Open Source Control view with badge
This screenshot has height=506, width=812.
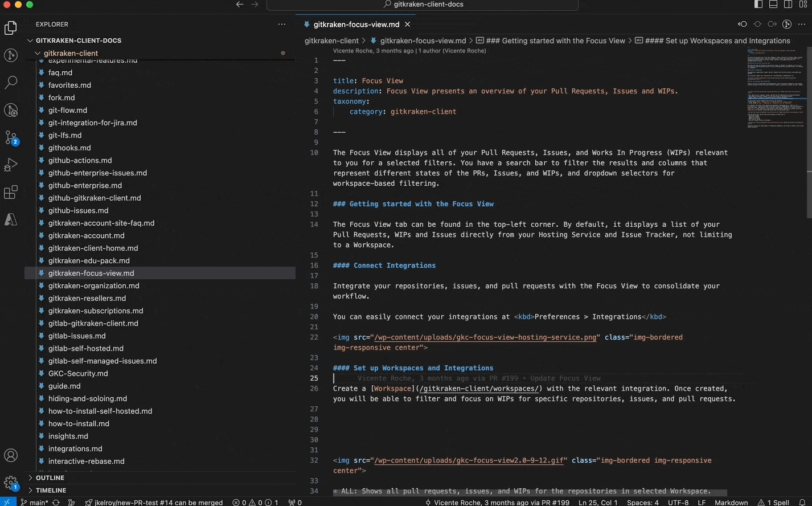tap(11, 137)
